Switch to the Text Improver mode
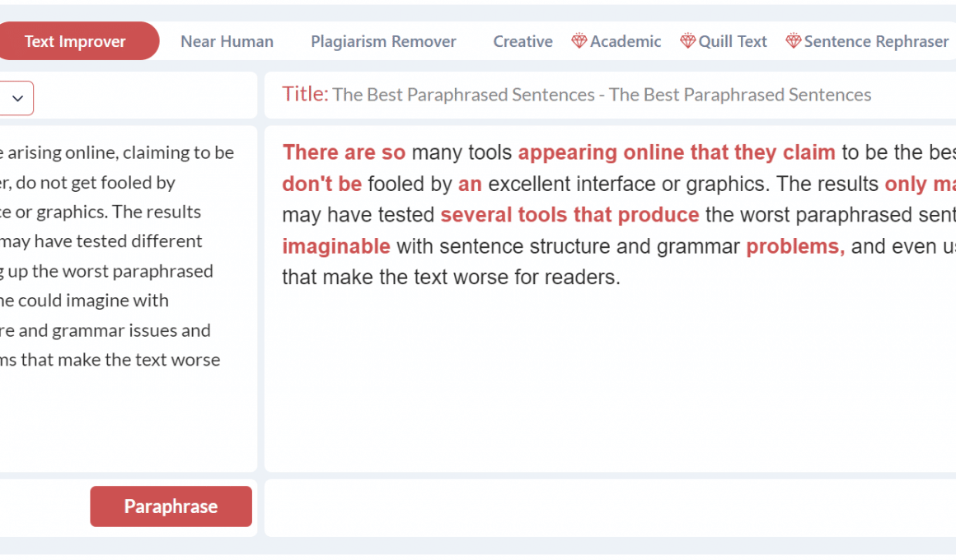The height and width of the screenshot is (560, 956). pyautogui.click(x=75, y=41)
